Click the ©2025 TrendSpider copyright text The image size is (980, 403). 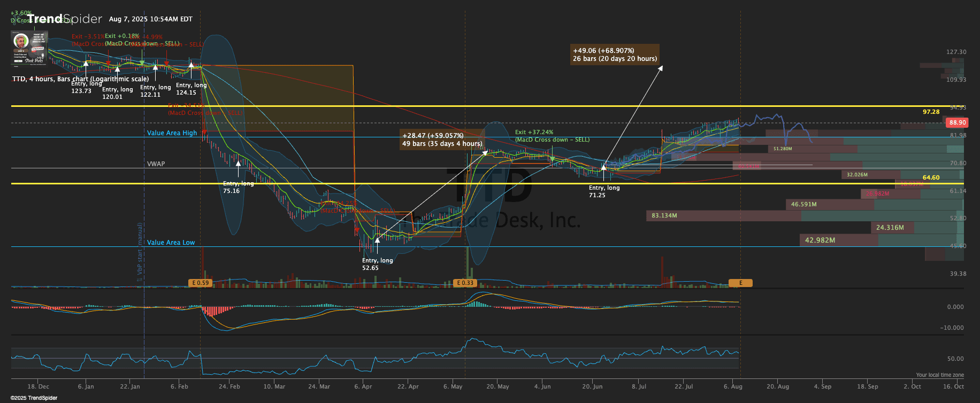[x=34, y=398]
